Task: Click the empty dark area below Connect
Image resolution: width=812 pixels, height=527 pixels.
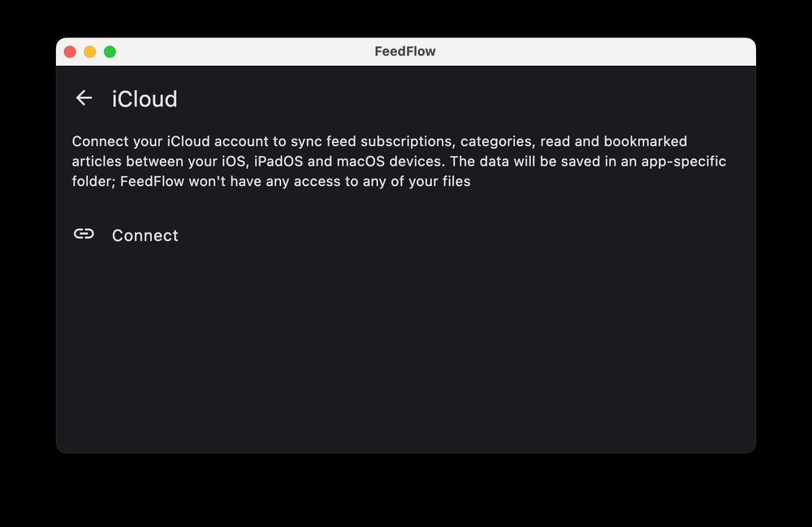Action: 405,352
